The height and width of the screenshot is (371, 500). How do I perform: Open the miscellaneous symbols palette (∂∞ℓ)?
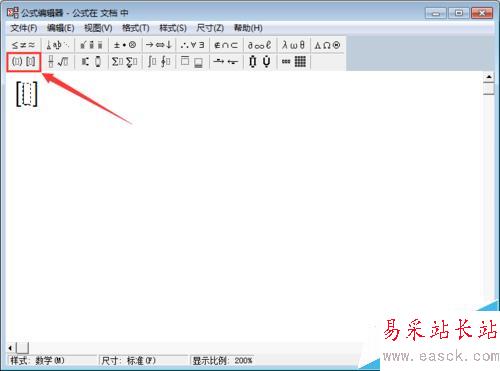(x=260, y=45)
